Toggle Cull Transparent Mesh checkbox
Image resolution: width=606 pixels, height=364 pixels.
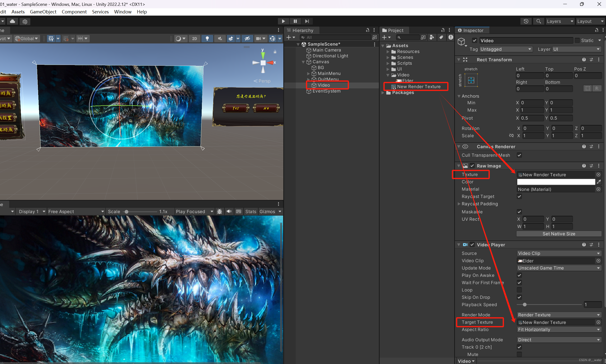point(519,155)
